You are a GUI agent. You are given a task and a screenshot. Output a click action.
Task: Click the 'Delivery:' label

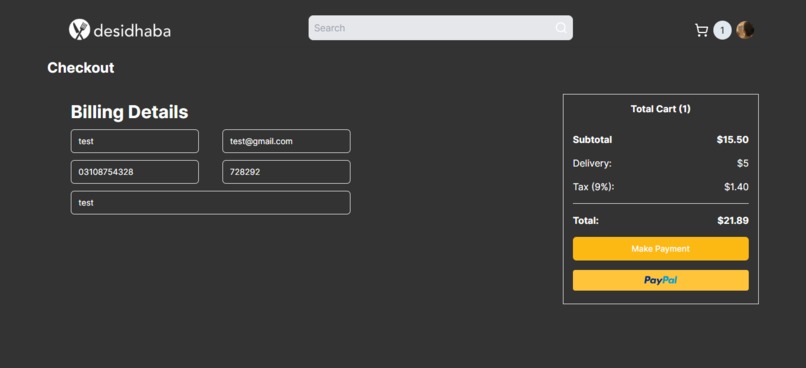pyautogui.click(x=592, y=163)
